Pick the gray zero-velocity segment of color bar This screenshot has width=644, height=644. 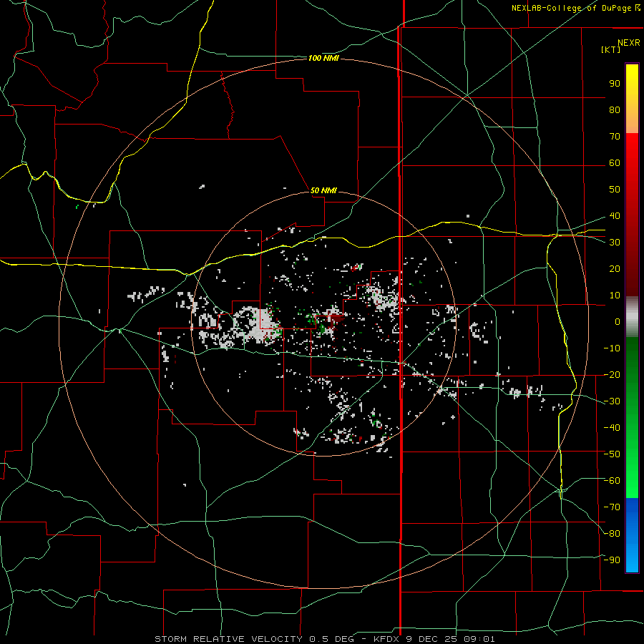pyautogui.click(x=632, y=317)
